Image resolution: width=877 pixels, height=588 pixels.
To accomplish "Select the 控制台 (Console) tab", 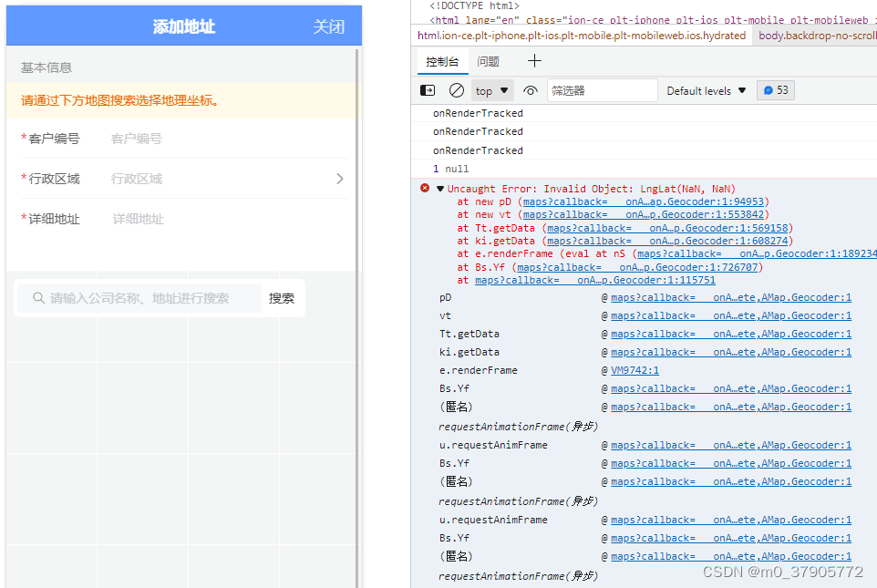I will [443, 62].
